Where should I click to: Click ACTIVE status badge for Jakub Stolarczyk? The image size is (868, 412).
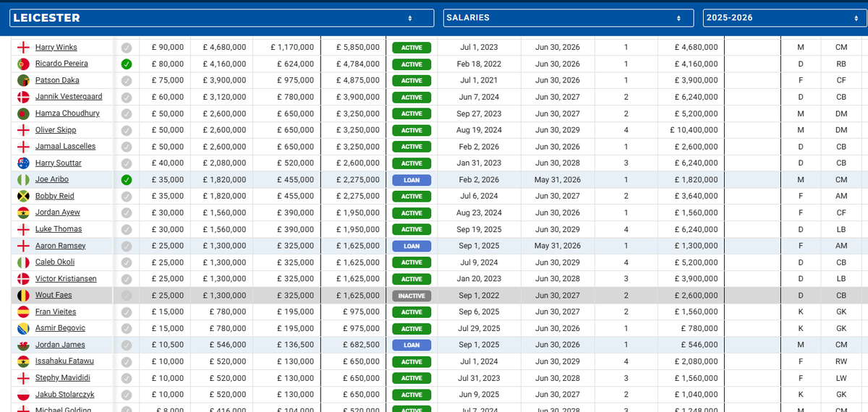412,395
